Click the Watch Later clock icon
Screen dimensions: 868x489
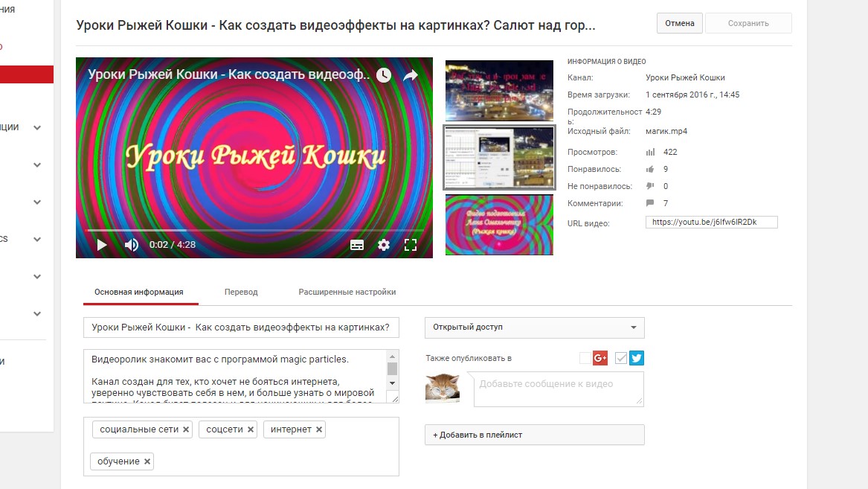(x=383, y=75)
